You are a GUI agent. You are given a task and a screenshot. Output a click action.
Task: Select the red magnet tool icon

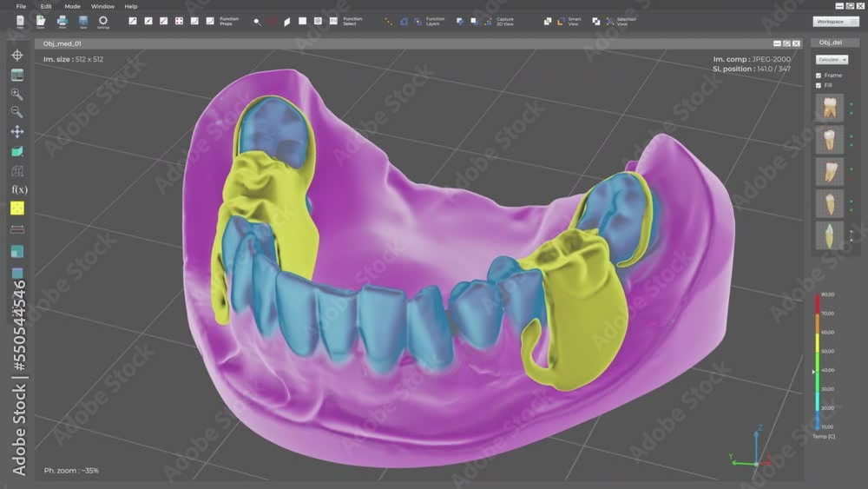click(272, 21)
